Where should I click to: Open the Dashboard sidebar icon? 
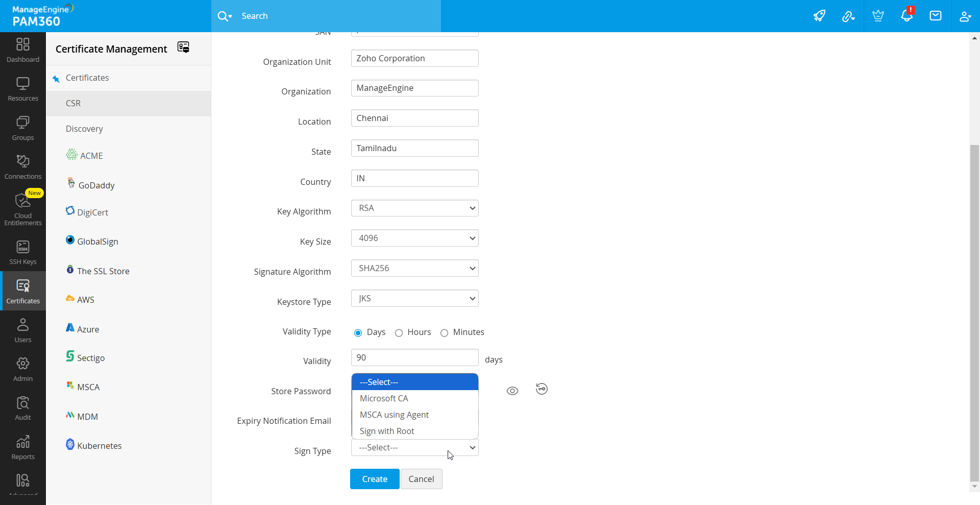tap(23, 51)
